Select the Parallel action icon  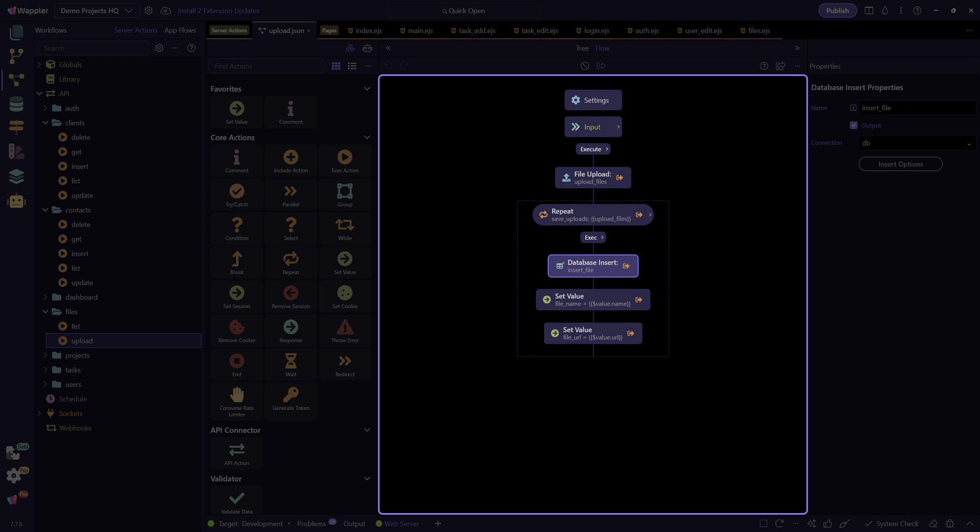[x=290, y=192]
